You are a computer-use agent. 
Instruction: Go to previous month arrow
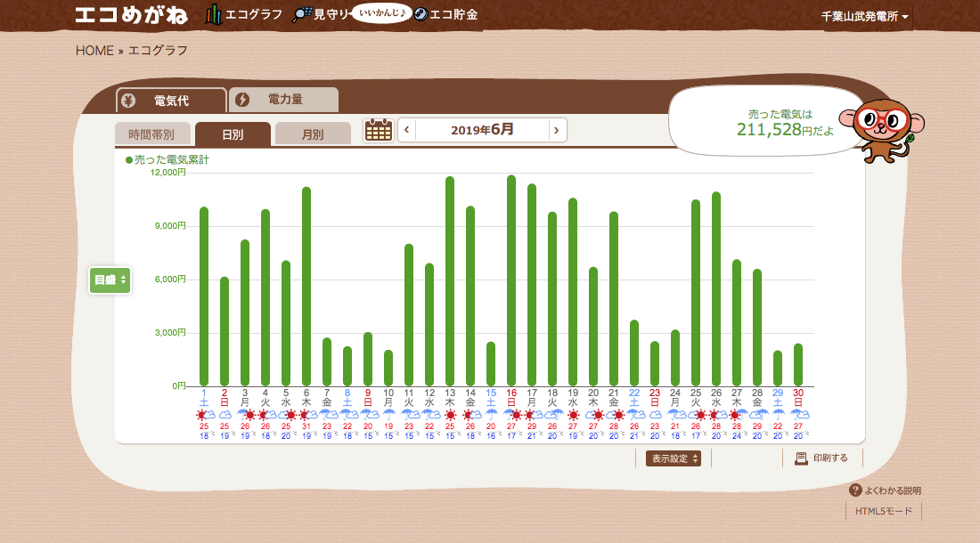click(x=407, y=130)
